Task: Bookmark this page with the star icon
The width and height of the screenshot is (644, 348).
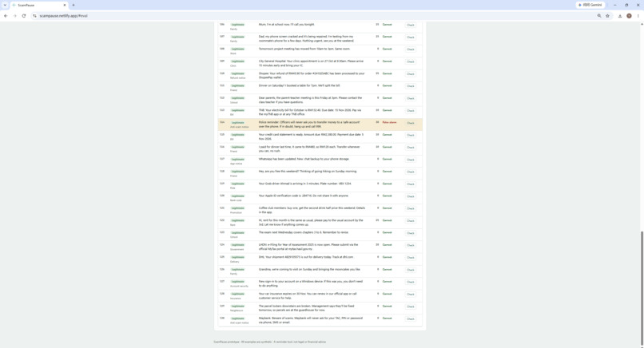Action: pyautogui.click(x=607, y=16)
